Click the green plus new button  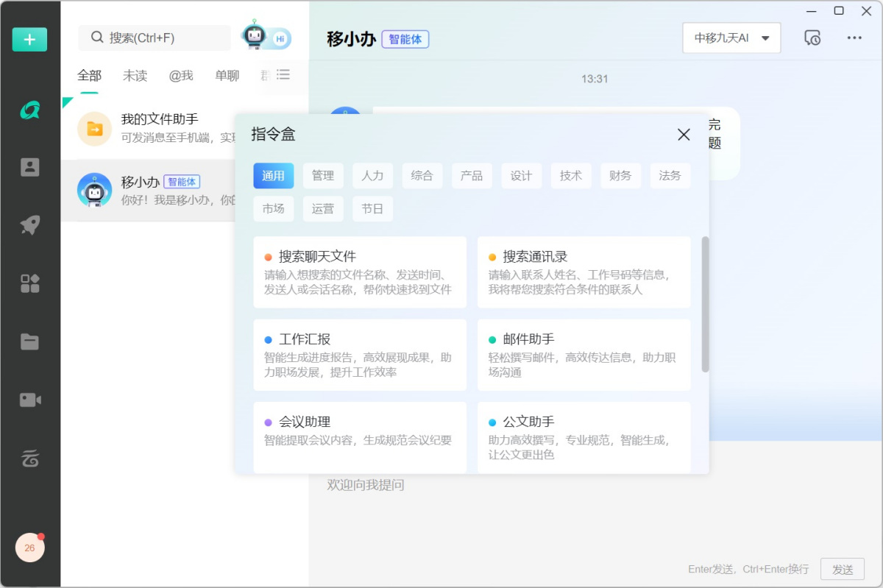point(29,40)
